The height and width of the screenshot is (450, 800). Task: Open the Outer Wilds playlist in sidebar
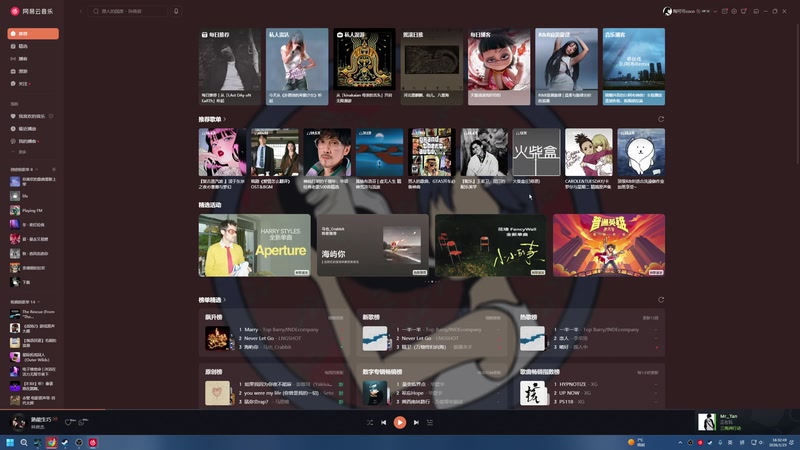(33, 357)
